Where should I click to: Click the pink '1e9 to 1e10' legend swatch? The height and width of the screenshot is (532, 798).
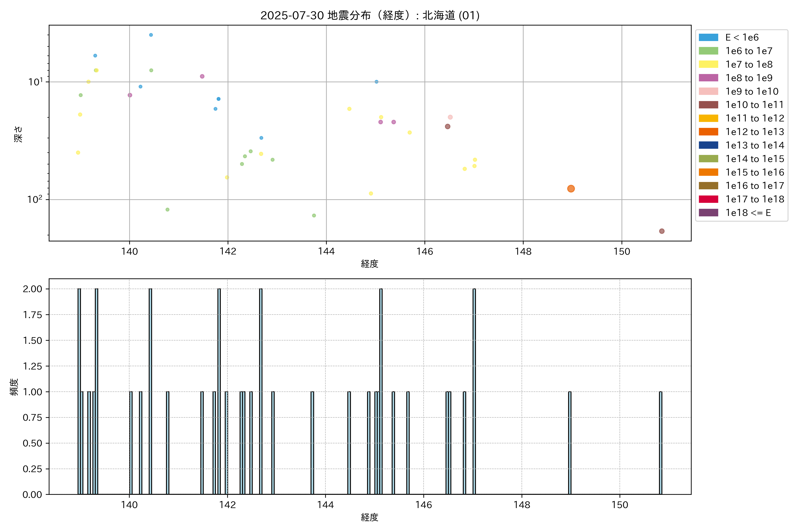[708, 91]
